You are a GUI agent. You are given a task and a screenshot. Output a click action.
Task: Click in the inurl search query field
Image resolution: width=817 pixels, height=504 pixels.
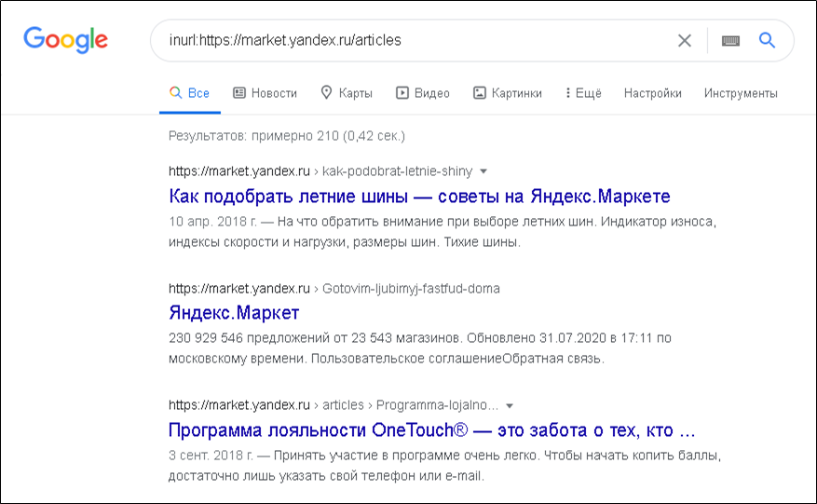pyautogui.click(x=416, y=41)
